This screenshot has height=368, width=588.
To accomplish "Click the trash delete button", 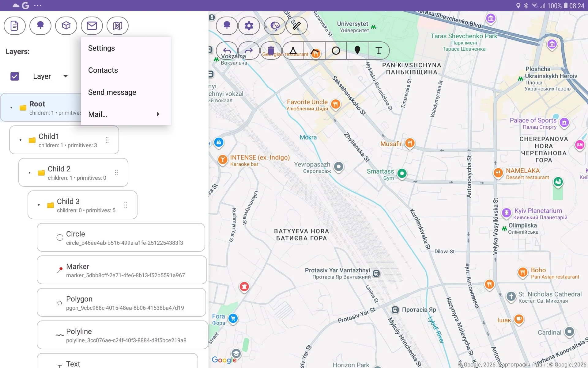I will pyautogui.click(x=271, y=51).
